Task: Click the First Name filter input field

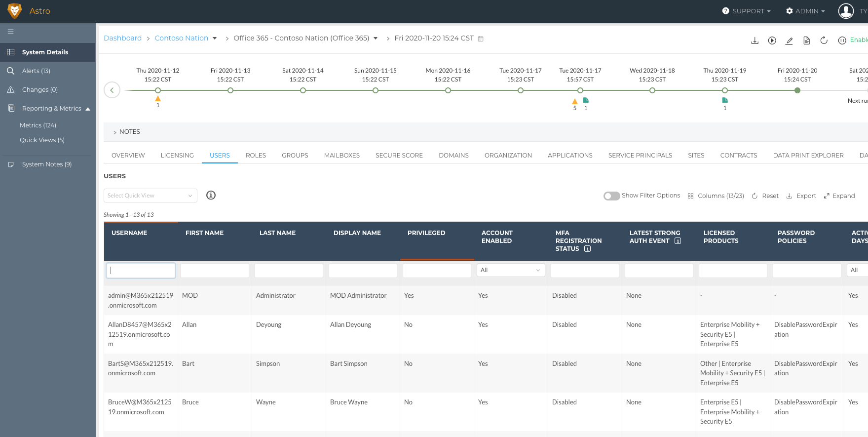Action: 215,270
